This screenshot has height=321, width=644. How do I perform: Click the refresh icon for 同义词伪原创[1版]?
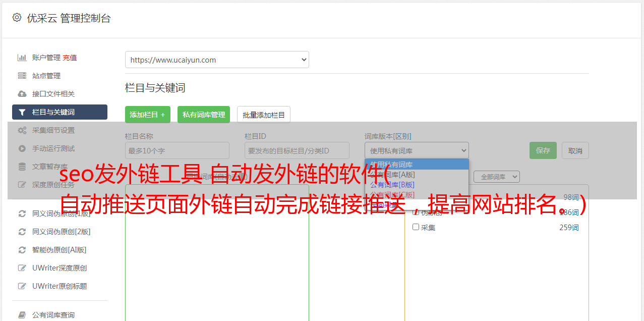coord(22,213)
